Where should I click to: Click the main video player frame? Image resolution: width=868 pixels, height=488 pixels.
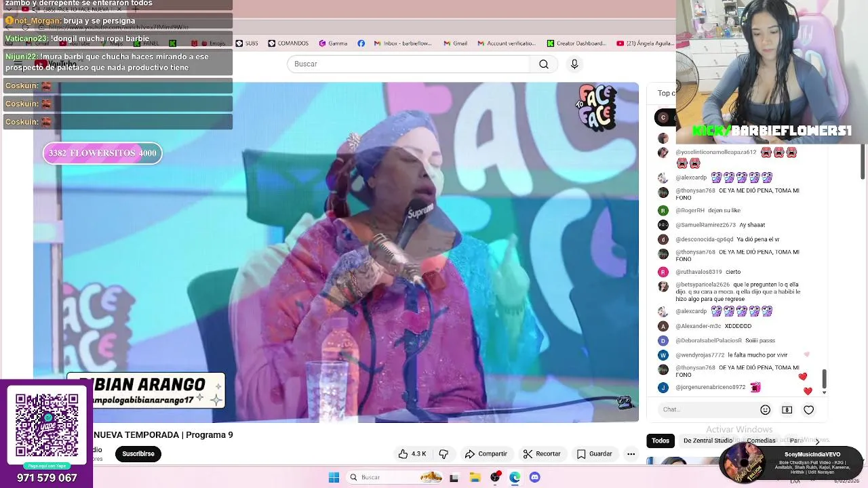tap(336, 252)
